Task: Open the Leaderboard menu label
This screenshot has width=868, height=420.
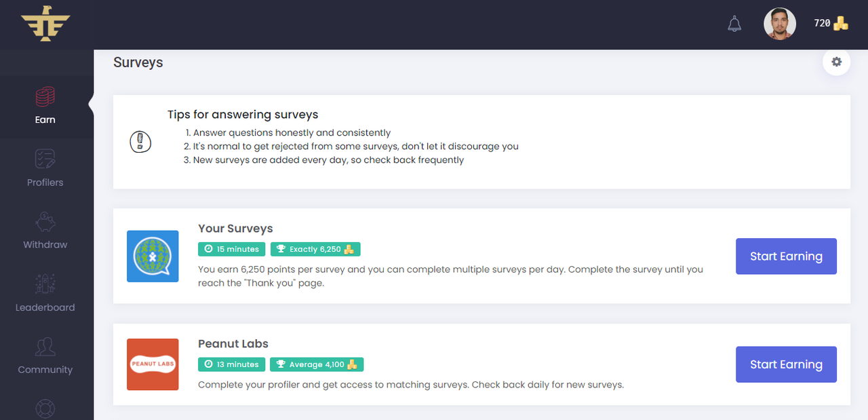Action: 45,307
